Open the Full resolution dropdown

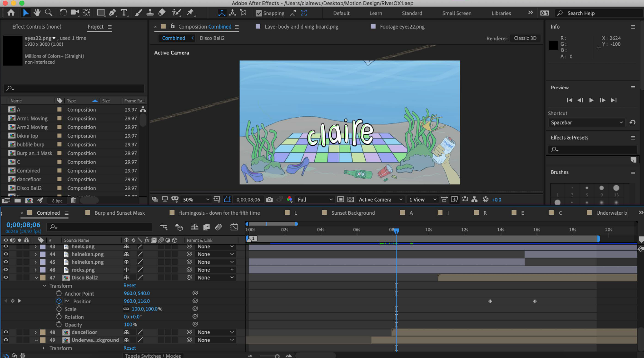click(315, 199)
